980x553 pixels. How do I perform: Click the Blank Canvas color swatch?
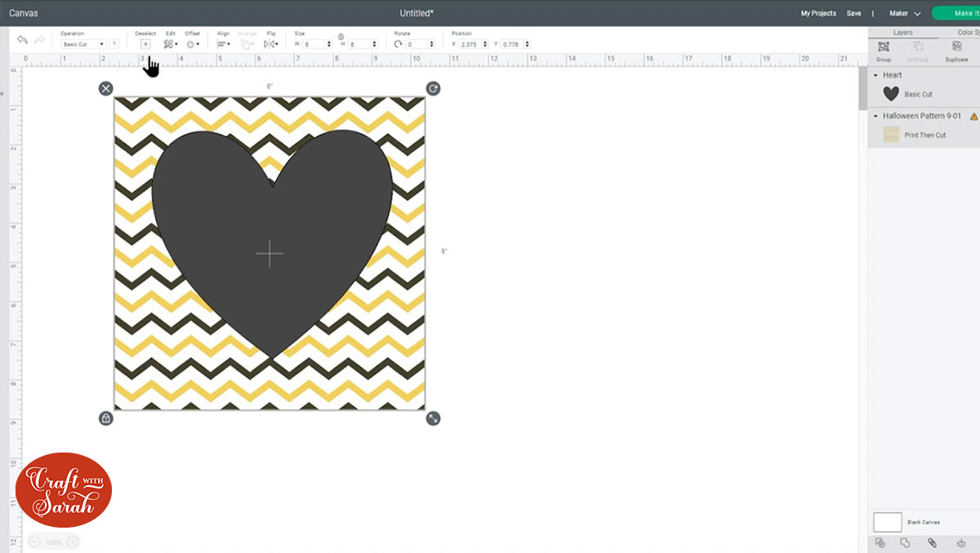point(887,522)
